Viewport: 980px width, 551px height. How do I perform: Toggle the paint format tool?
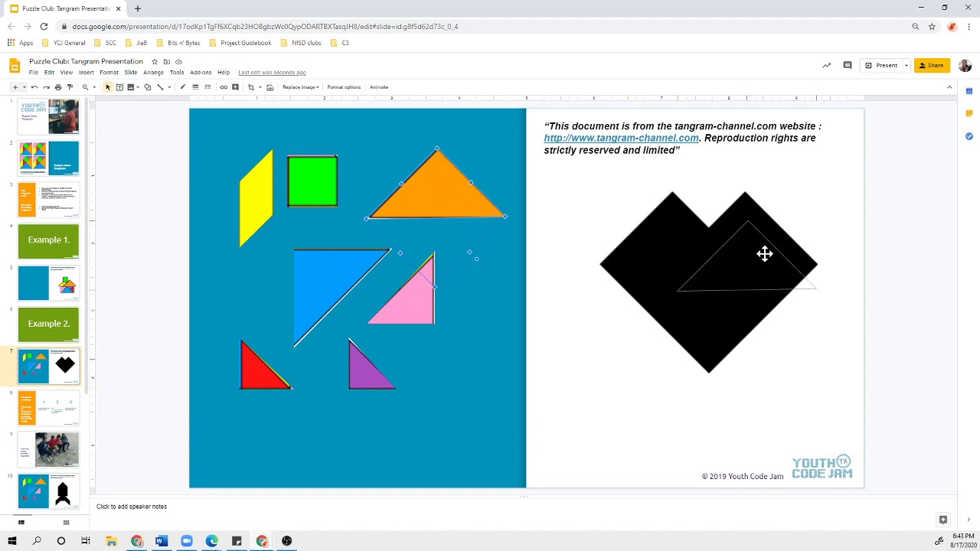point(69,86)
